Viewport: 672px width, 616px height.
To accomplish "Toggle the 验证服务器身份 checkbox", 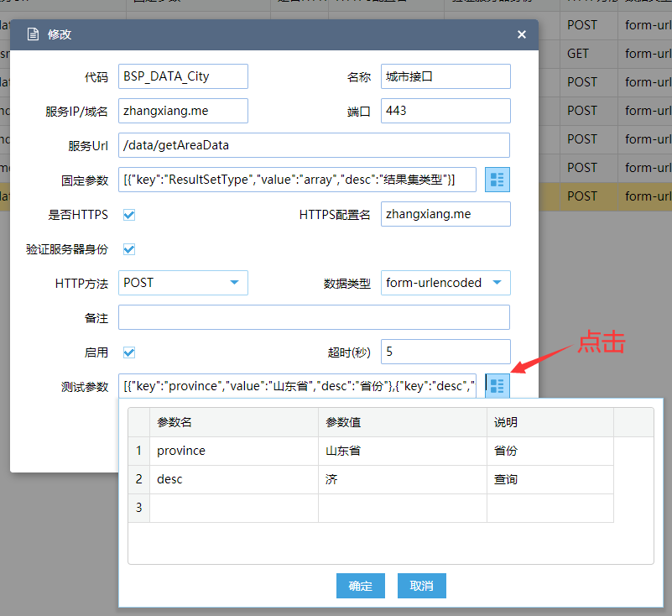I will pyautogui.click(x=129, y=248).
